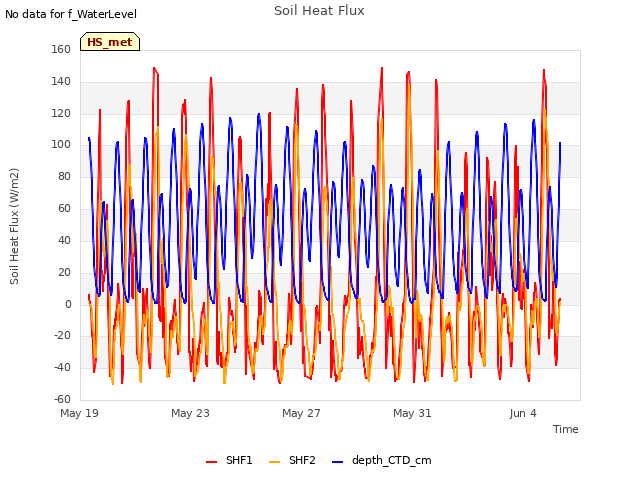Click the 'No data for f_WaterLevel' message
The width and height of the screenshot is (640, 480).
71,14
